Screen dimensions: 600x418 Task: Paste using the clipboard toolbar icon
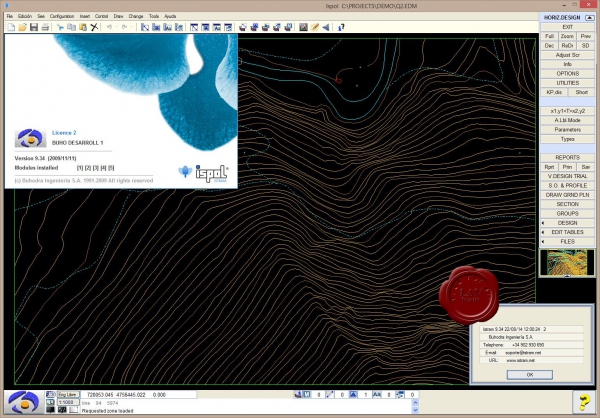tap(83, 27)
